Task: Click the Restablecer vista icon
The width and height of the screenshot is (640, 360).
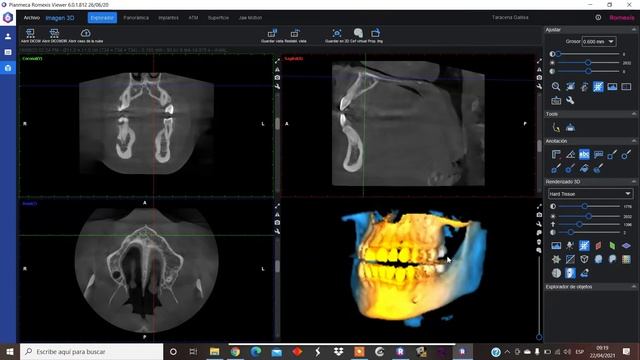Action: click(295, 33)
